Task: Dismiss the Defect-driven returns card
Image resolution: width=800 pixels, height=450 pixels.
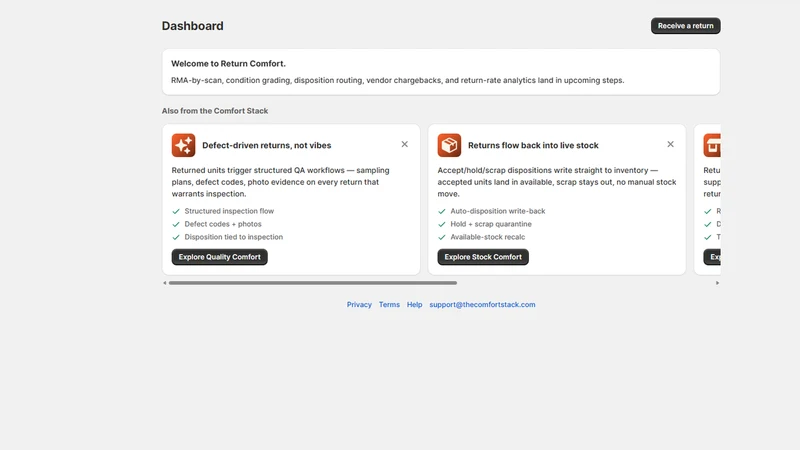Action: pos(405,144)
